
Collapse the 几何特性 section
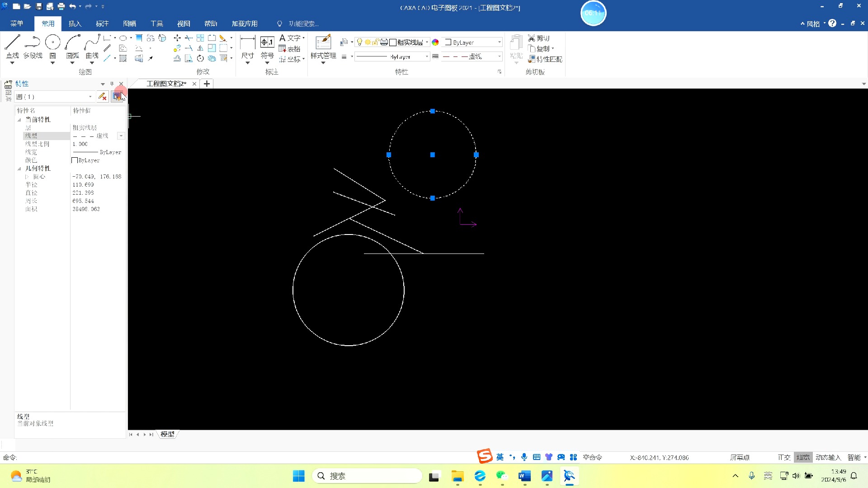[x=19, y=169]
